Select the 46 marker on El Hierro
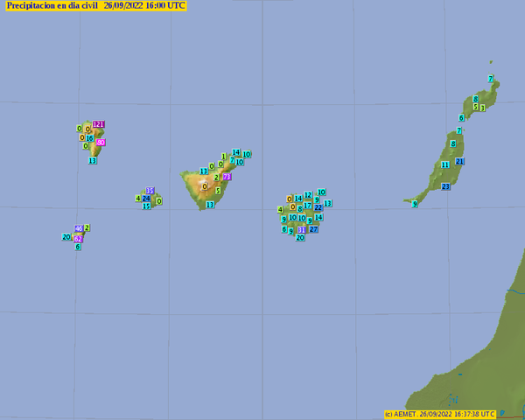The width and height of the screenshot is (525, 420). (79, 228)
